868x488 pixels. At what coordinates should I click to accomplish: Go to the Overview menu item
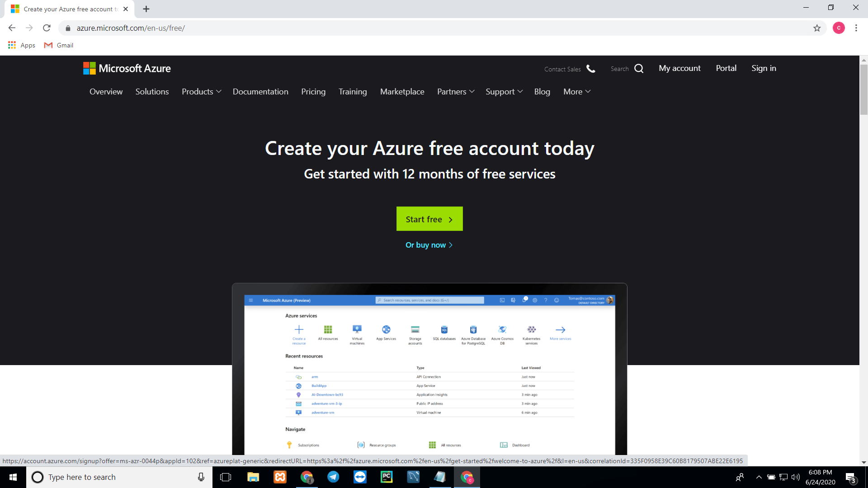[106, 92]
